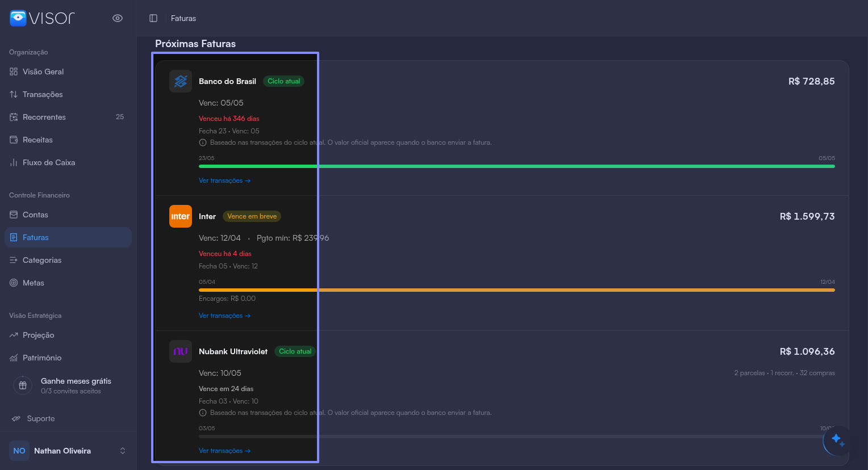The image size is (868, 470).
Task: Click the orange Inter invoice progress bar
Action: point(517,290)
